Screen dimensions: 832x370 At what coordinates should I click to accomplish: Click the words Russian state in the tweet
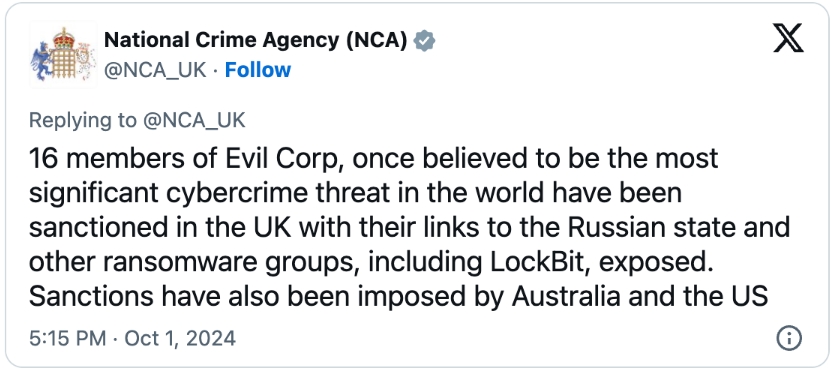coord(653,228)
